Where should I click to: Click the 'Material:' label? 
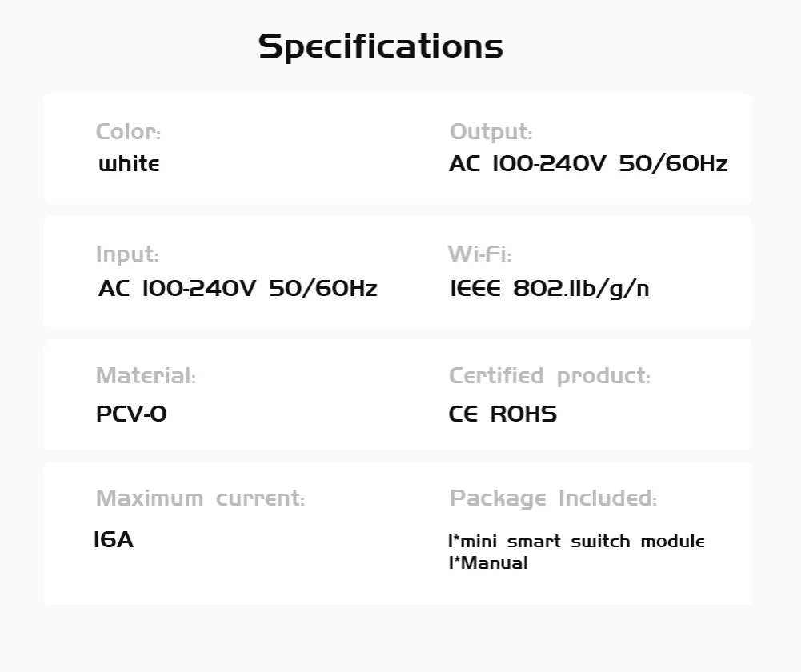[146, 376]
